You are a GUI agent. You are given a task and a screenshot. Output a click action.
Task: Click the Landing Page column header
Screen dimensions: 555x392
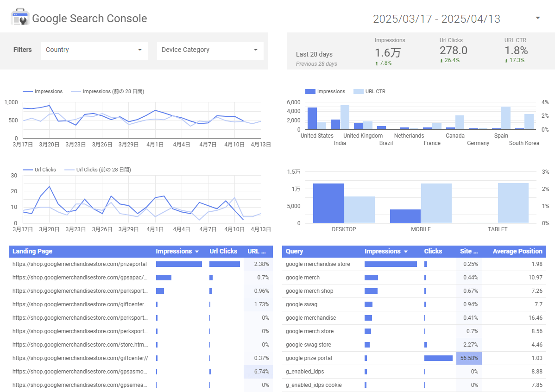click(32, 252)
